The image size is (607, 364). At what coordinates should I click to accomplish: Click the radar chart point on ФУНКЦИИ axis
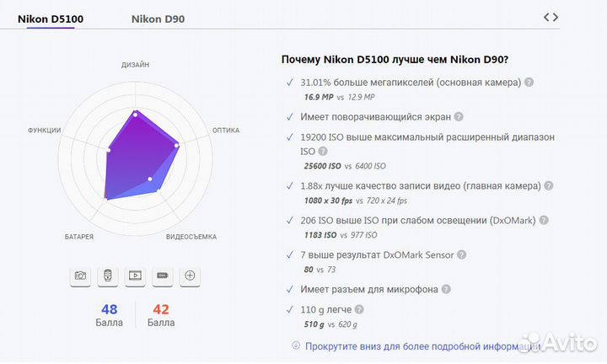pyautogui.click(x=109, y=150)
